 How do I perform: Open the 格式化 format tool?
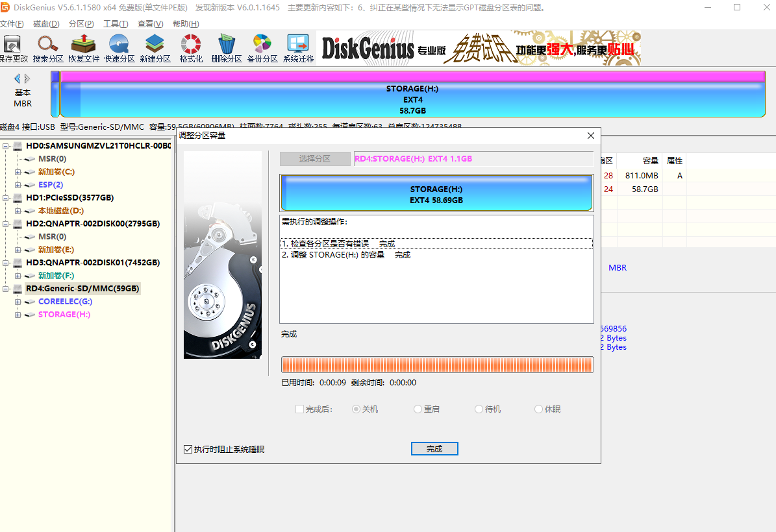click(x=191, y=49)
